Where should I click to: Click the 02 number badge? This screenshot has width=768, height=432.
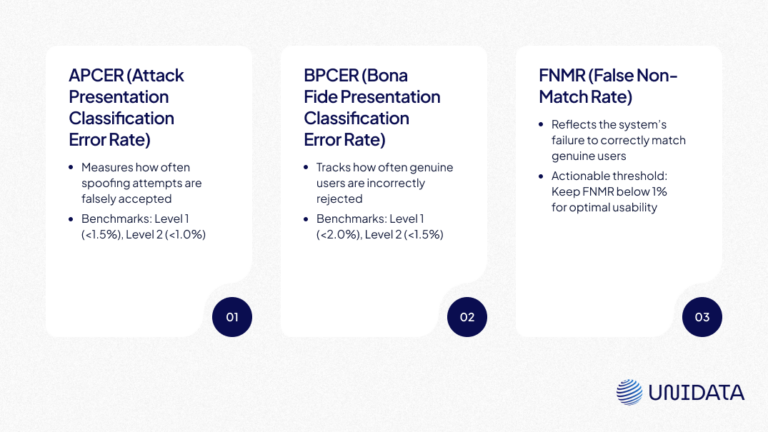[x=467, y=317]
